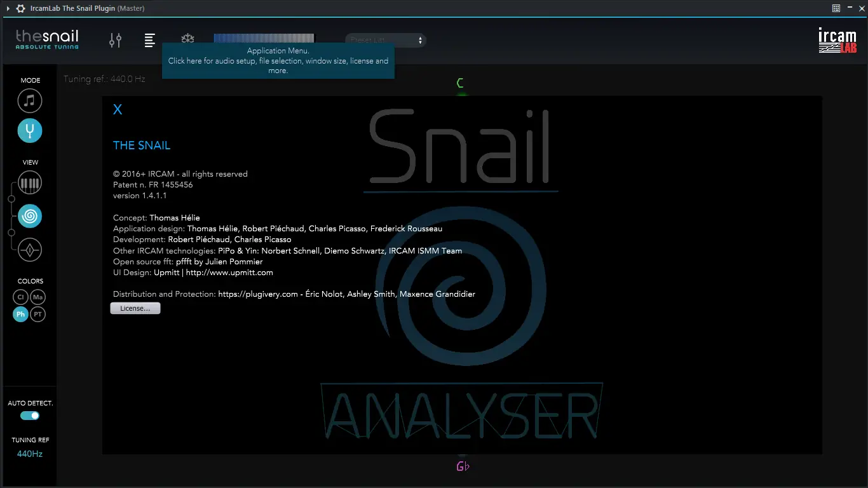The image size is (868, 488).
Task: Click the green C note label
Action: click(x=461, y=83)
